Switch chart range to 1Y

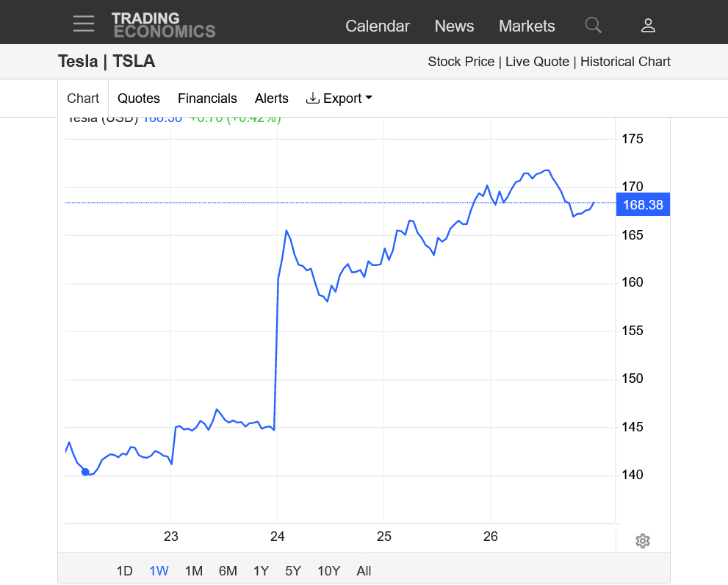tap(261, 571)
